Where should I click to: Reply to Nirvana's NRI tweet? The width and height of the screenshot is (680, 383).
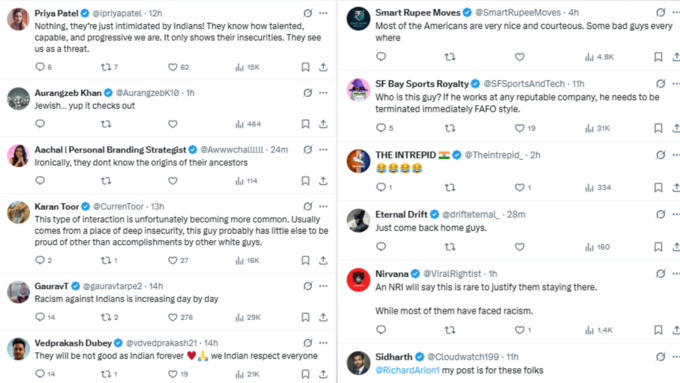point(381,330)
